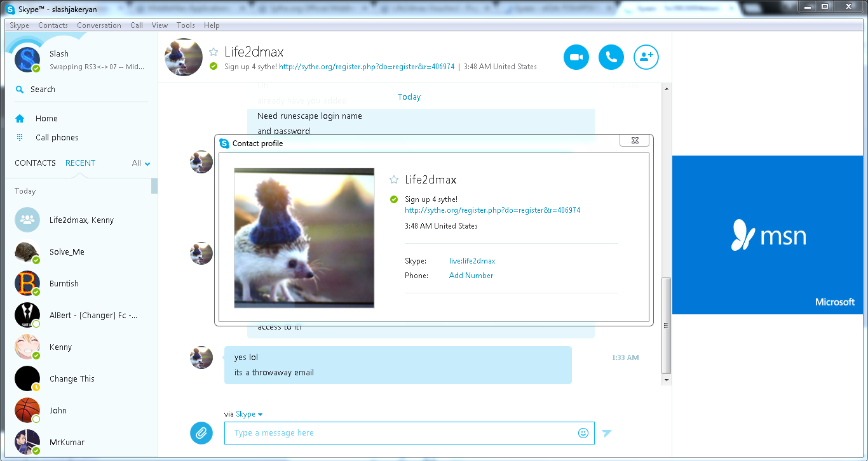Switch to the CONTACTS tab
868x461 pixels.
pos(36,163)
